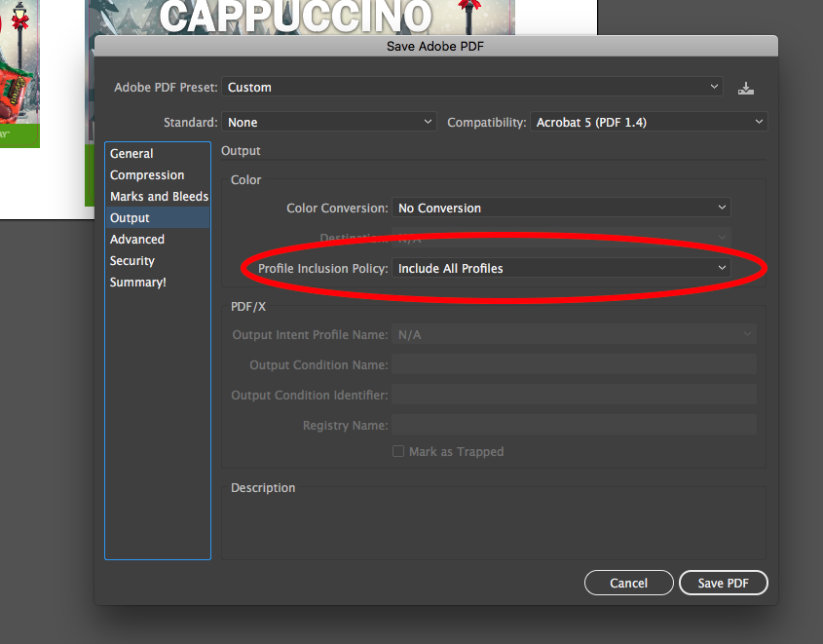
Task: Select the Summary! section
Action: tap(158, 283)
